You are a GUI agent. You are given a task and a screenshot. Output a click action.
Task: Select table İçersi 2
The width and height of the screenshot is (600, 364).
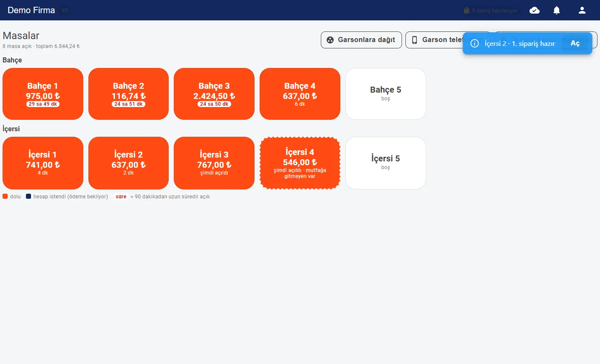pyautogui.click(x=128, y=163)
